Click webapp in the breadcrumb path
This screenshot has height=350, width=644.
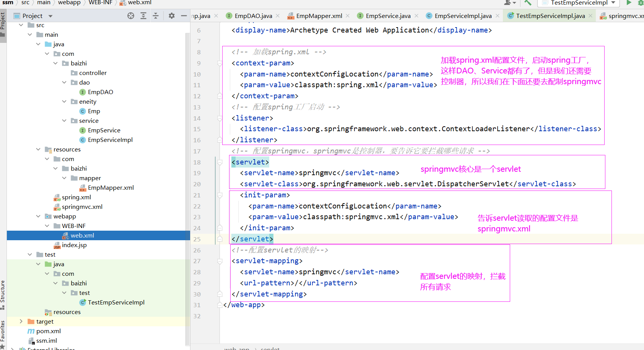(69, 3)
